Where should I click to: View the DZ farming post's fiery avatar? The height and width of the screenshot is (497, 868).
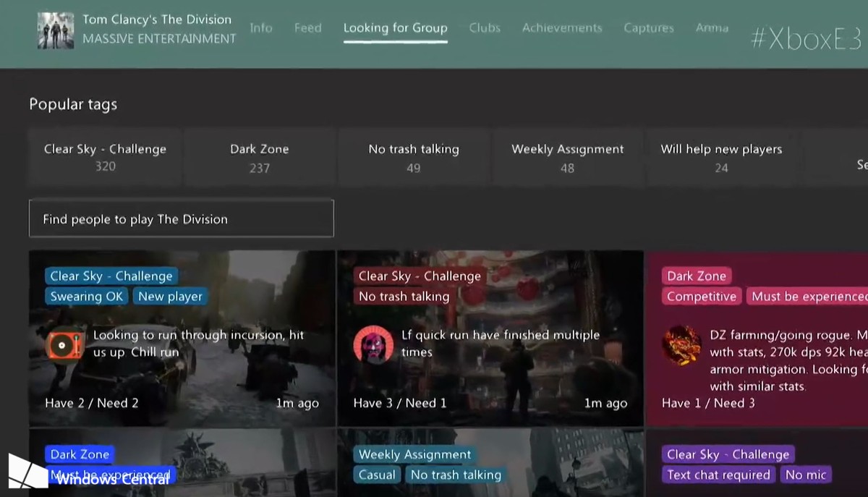click(x=681, y=344)
